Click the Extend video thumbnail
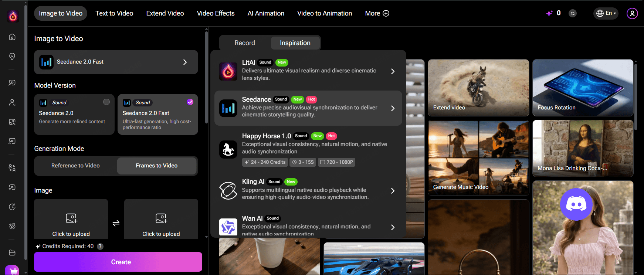644x275 pixels. coord(478,88)
